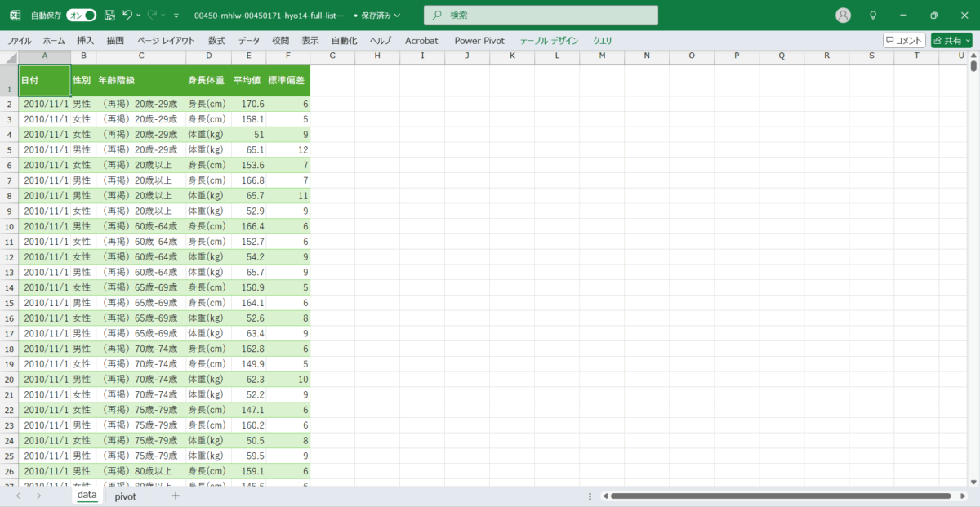The image size is (980, 507).
Task: Open the user account profile icon
Action: pos(843,16)
